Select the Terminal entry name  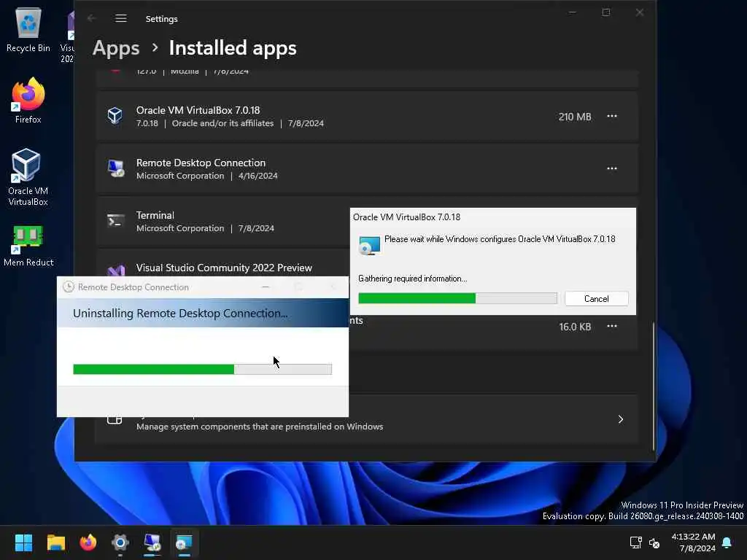pyautogui.click(x=155, y=215)
